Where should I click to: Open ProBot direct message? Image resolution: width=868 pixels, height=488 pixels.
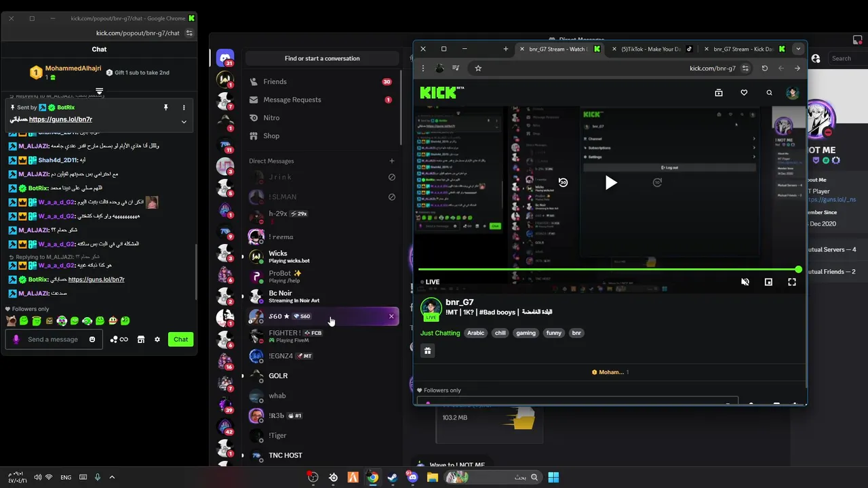tap(322, 277)
